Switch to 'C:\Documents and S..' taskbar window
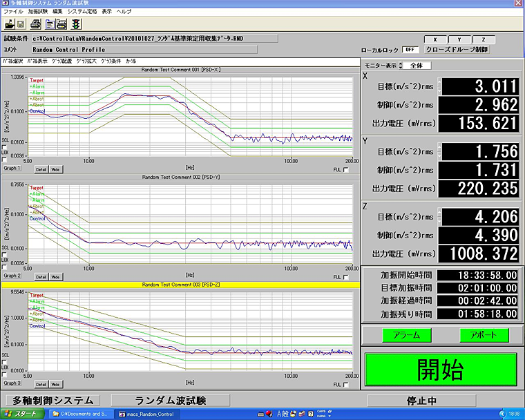Screen dimensions: 525x420 pos(80,414)
